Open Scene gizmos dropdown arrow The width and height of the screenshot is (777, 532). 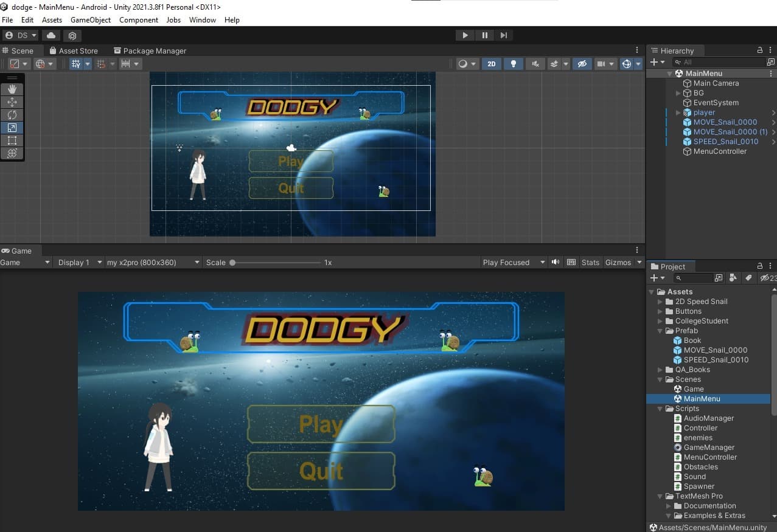(x=638, y=64)
